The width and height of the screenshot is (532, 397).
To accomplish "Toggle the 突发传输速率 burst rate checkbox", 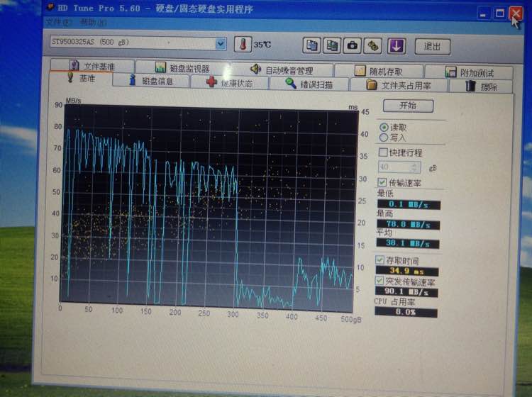I will point(379,280).
